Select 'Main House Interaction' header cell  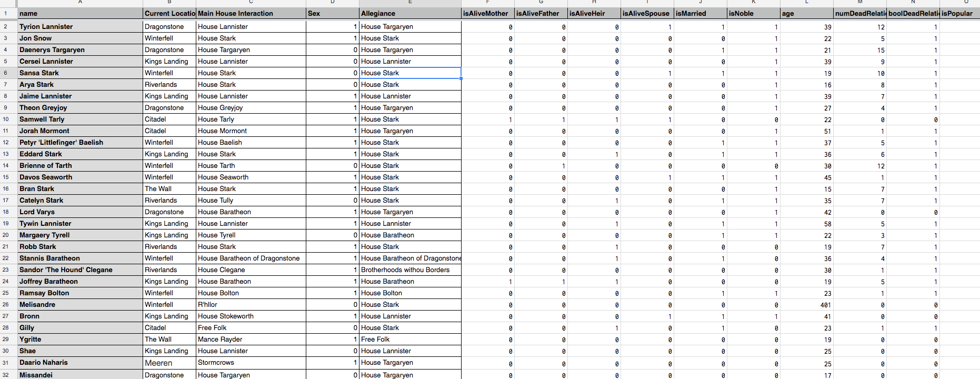click(x=251, y=14)
